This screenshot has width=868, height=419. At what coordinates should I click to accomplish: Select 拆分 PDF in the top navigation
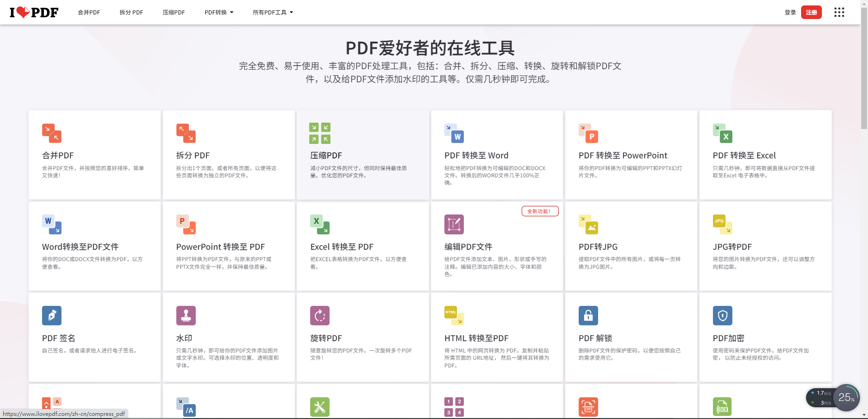point(131,12)
